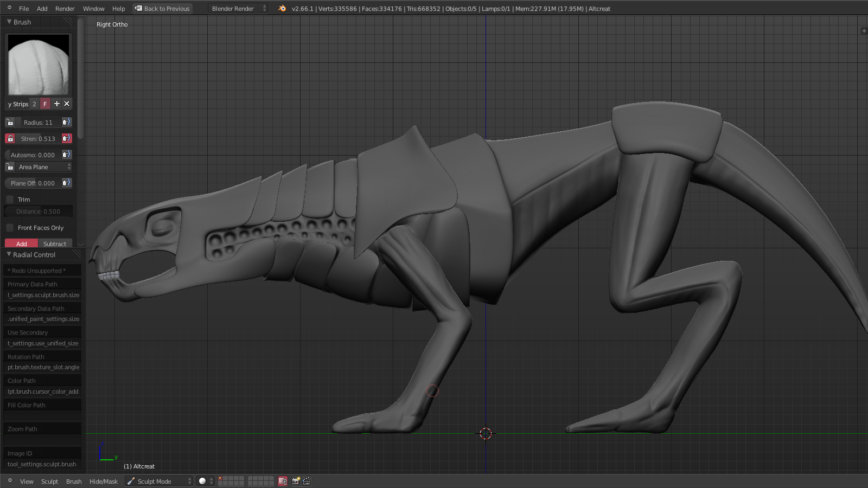Screen dimensions: 868x488
Task: Toggle unified strength lock icon
Action: [10, 139]
